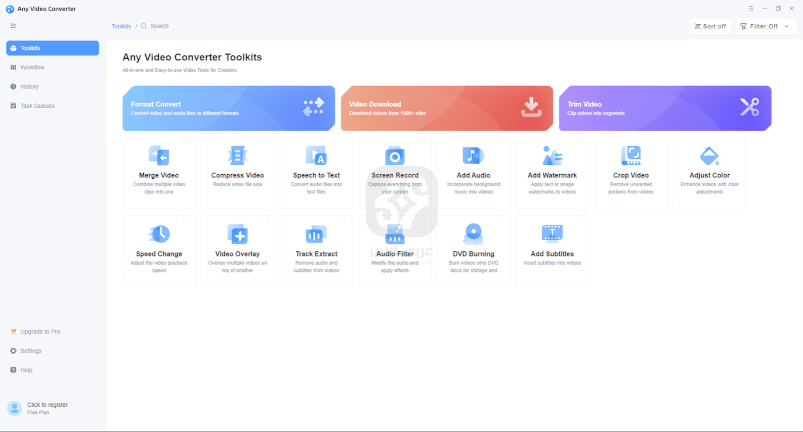The image size is (803, 432).
Task: Select Toolkits in the sidebar
Action: (x=52, y=48)
